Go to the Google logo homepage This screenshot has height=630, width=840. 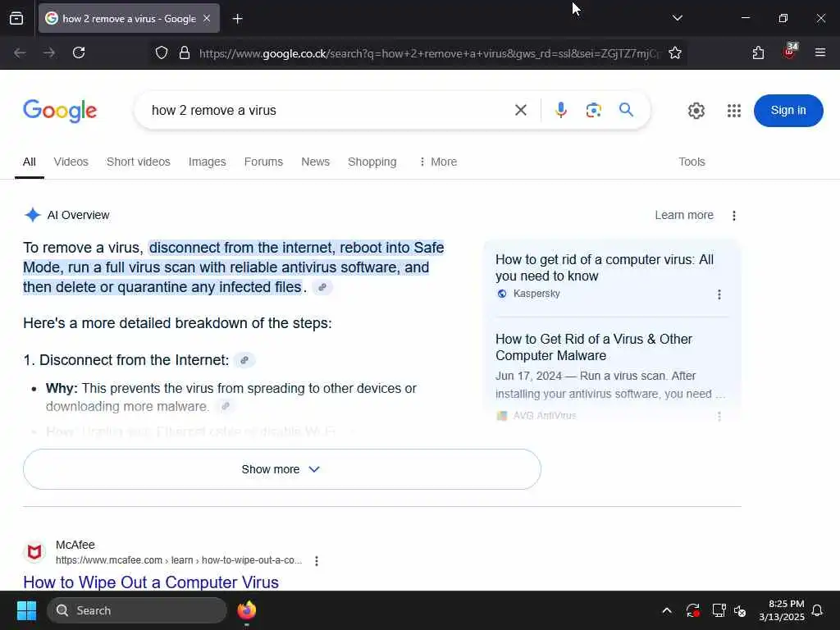(x=60, y=111)
